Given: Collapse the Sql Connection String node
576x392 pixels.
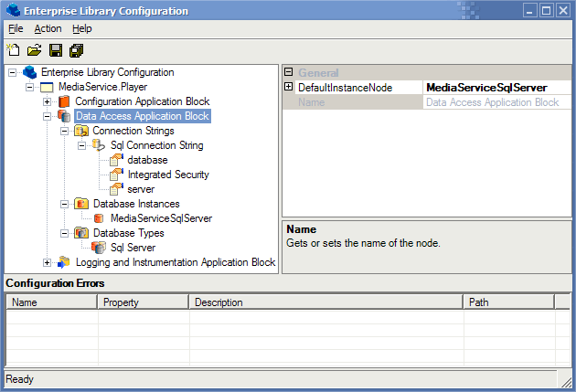Looking at the screenshot, I should (81, 145).
